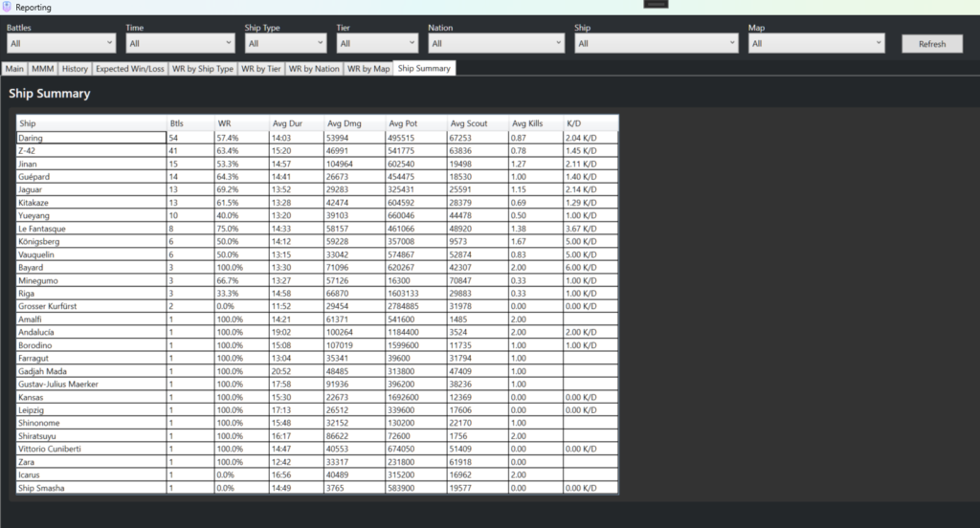Select the WR by Ship Type tab
The width and height of the screenshot is (980, 528).
(x=203, y=69)
